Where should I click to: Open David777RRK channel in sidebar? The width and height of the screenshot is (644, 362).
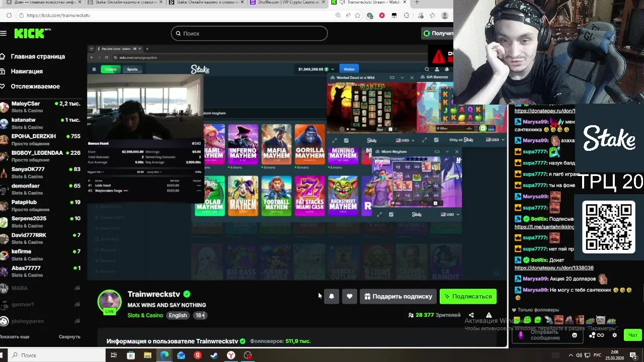(x=40, y=238)
